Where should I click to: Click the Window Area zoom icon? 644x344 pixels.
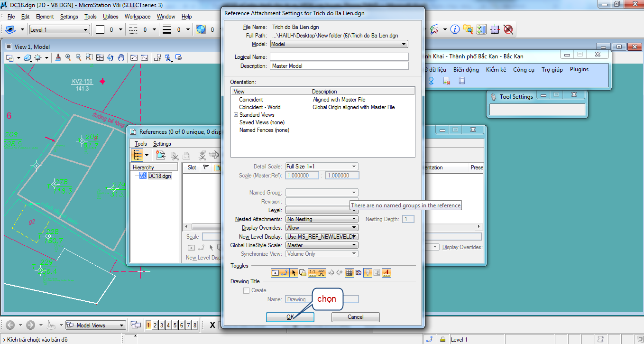[89, 58]
